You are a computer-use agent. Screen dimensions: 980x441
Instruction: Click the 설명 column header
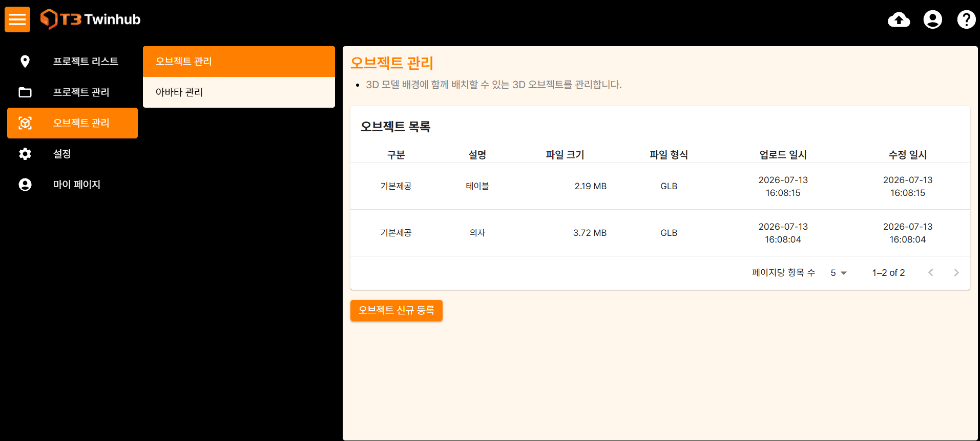(477, 155)
